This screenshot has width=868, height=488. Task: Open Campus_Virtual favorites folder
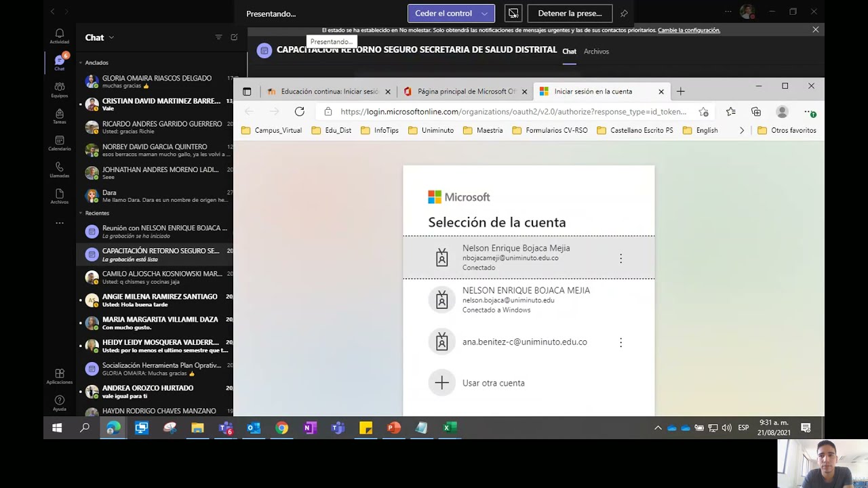click(271, 130)
